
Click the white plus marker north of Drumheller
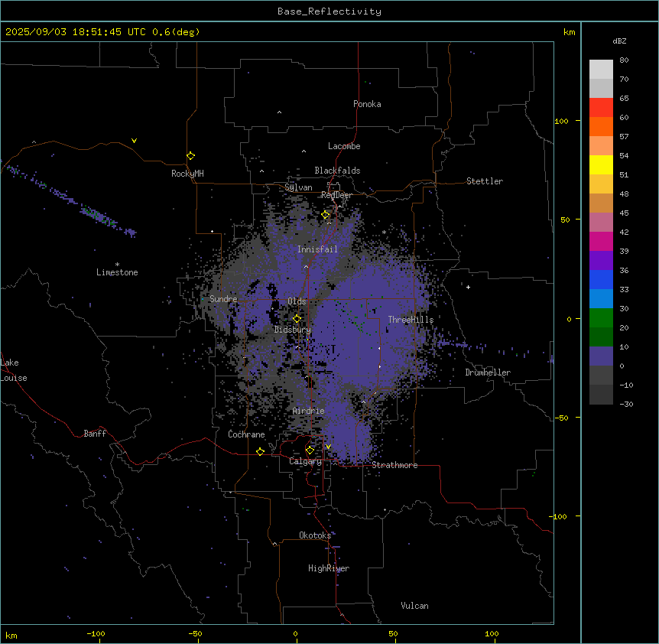click(468, 287)
